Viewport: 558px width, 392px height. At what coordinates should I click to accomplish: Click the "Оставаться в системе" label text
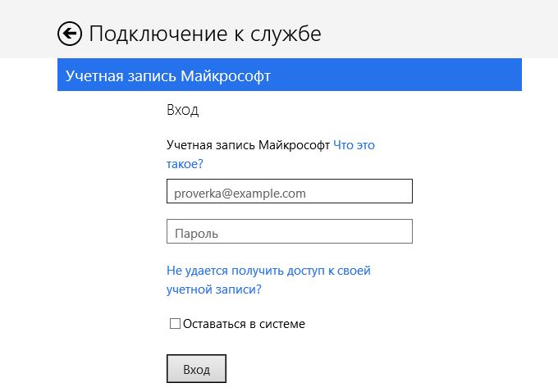coord(244,324)
